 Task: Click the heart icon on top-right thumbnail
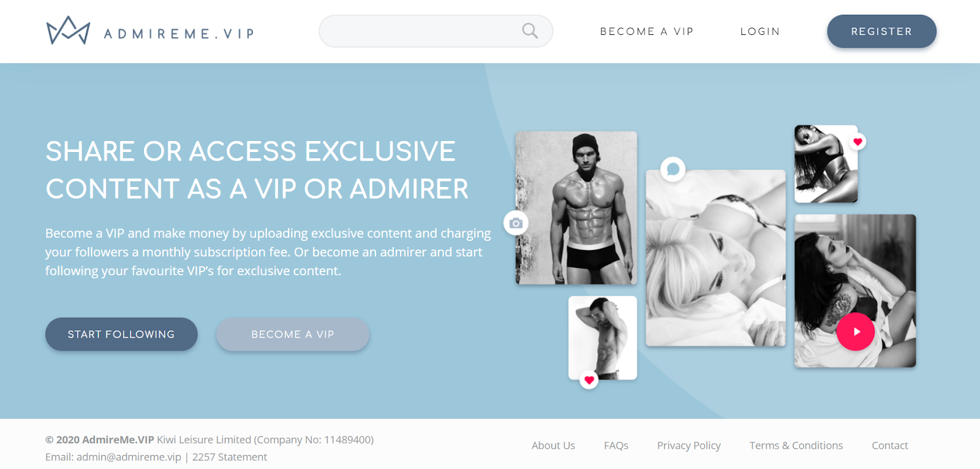(x=858, y=142)
